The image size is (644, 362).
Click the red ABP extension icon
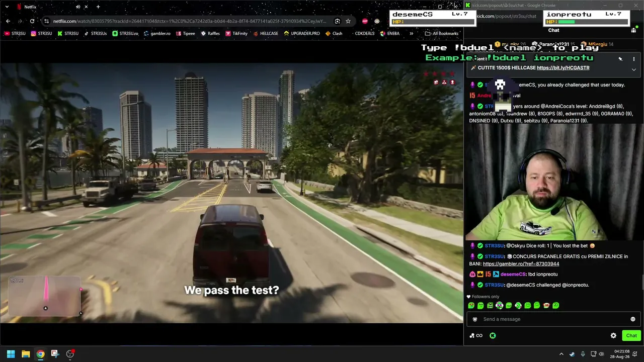365,21
